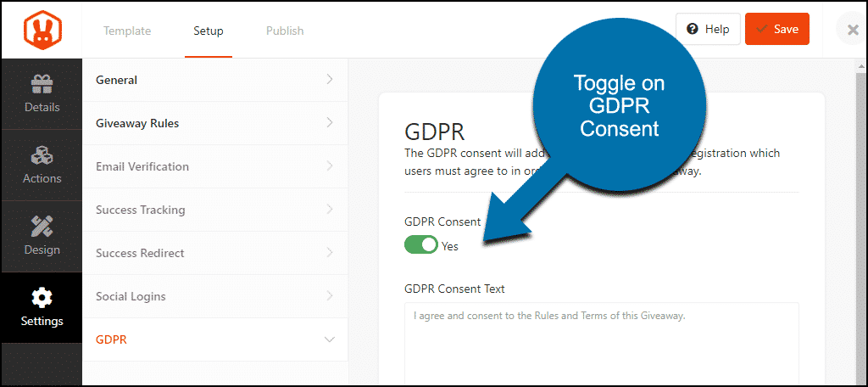The image size is (868, 387).
Task: Open the Details gift icon
Action: click(x=42, y=84)
